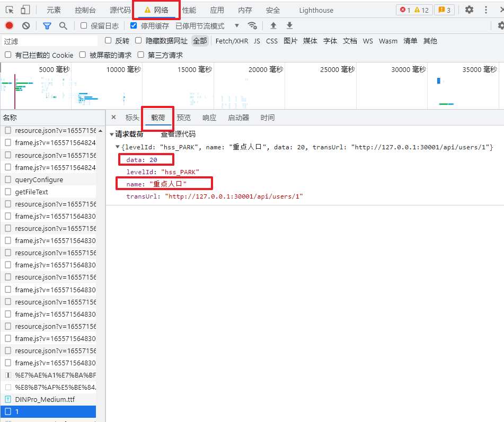
Task: Filter requests by Fetch/XHR
Action: click(232, 41)
